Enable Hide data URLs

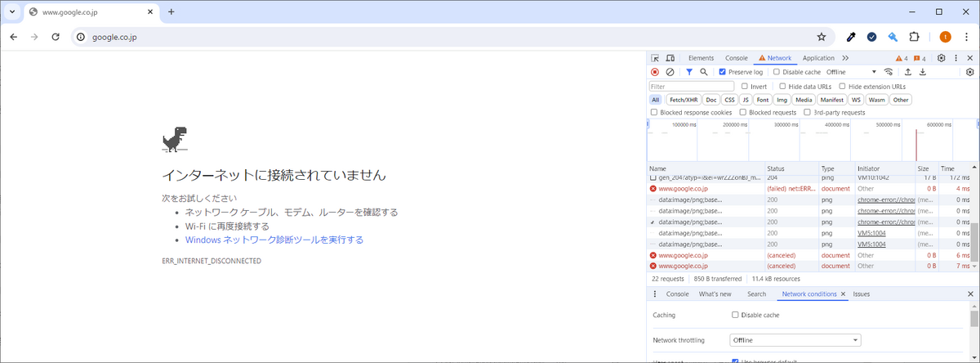tap(782, 86)
